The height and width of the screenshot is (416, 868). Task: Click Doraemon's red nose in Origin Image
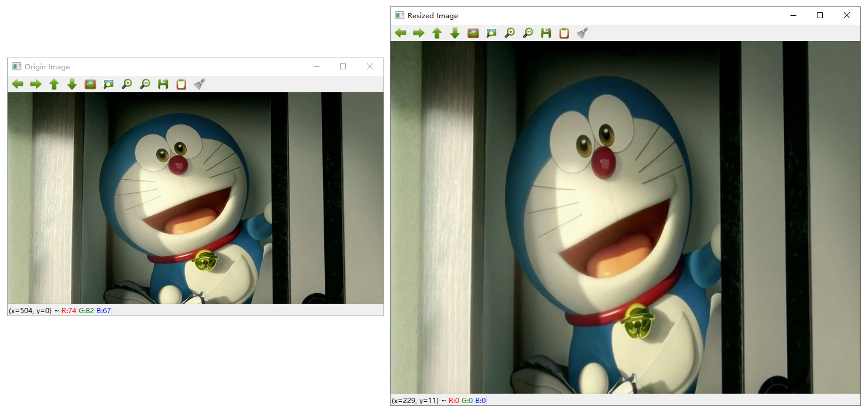(179, 165)
